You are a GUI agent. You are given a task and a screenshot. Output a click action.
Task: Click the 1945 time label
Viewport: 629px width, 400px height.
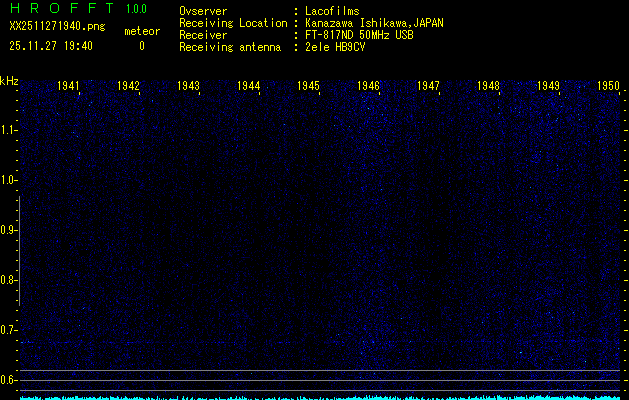tap(309, 86)
